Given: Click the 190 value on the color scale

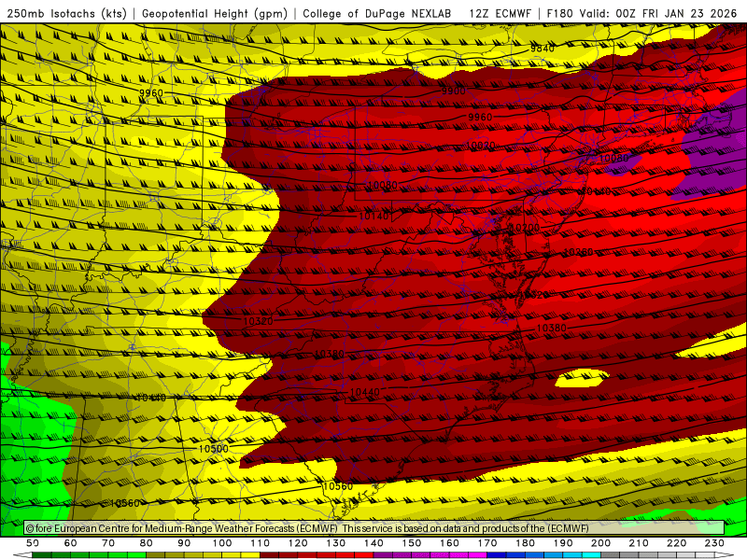Looking at the screenshot, I should pyautogui.click(x=563, y=543).
